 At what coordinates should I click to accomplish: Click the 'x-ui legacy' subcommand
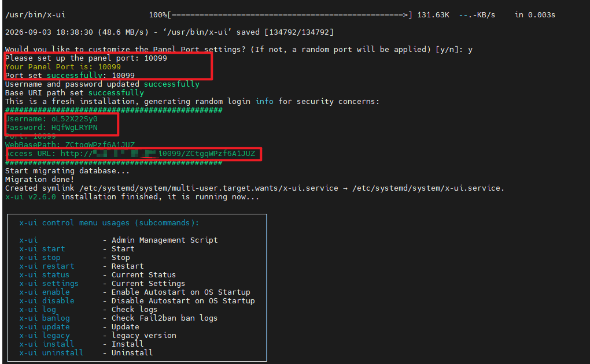pos(45,336)
